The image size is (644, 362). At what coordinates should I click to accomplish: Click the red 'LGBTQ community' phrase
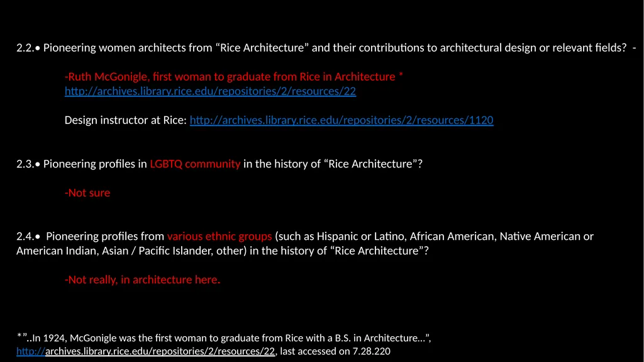(195, 164)
